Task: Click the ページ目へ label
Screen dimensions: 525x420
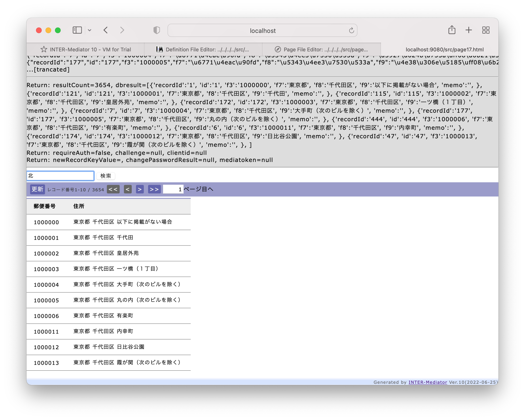Action: click(199, 189)
